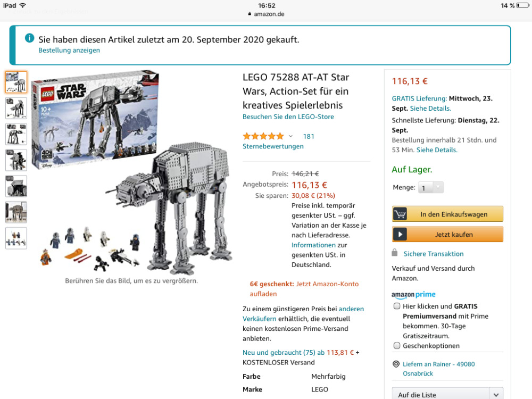Expand the star rating breakdown chevron

coord(290,136)
